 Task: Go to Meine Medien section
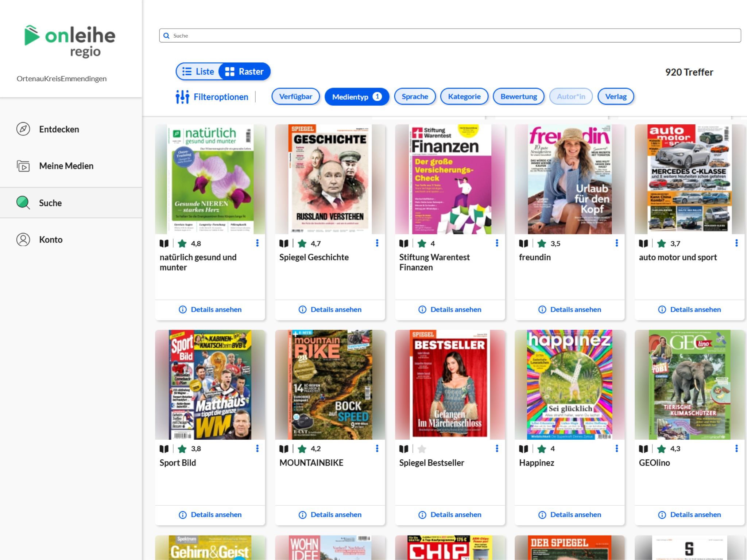(x=71, y=166)
